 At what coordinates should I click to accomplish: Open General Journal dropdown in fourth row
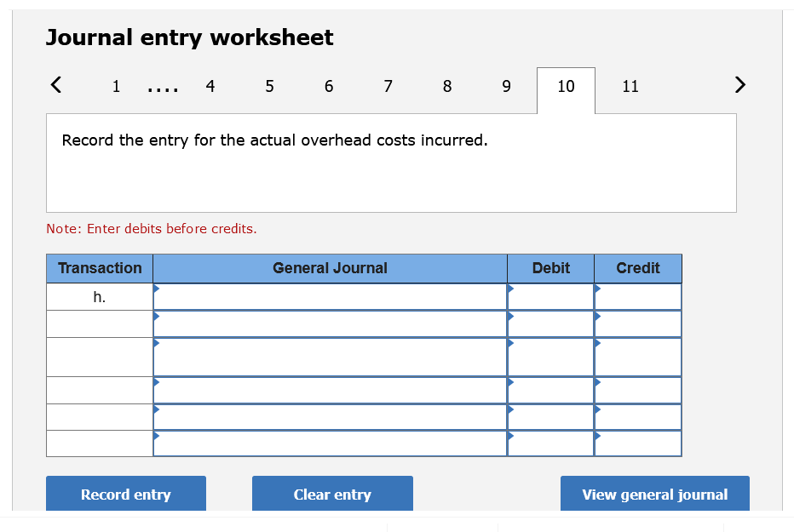[331, 390]
